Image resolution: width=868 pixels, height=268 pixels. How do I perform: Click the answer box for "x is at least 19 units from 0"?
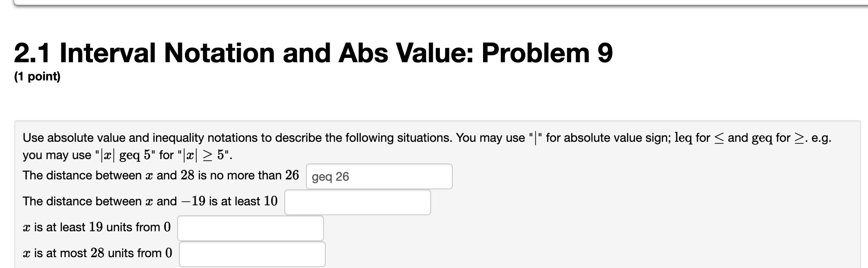pos(251,228)
